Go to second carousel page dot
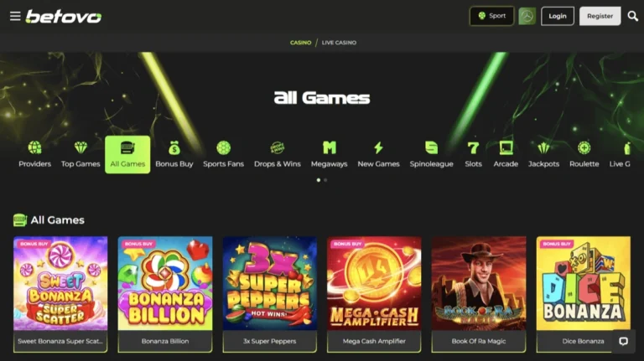 click(x=325, y=180)
